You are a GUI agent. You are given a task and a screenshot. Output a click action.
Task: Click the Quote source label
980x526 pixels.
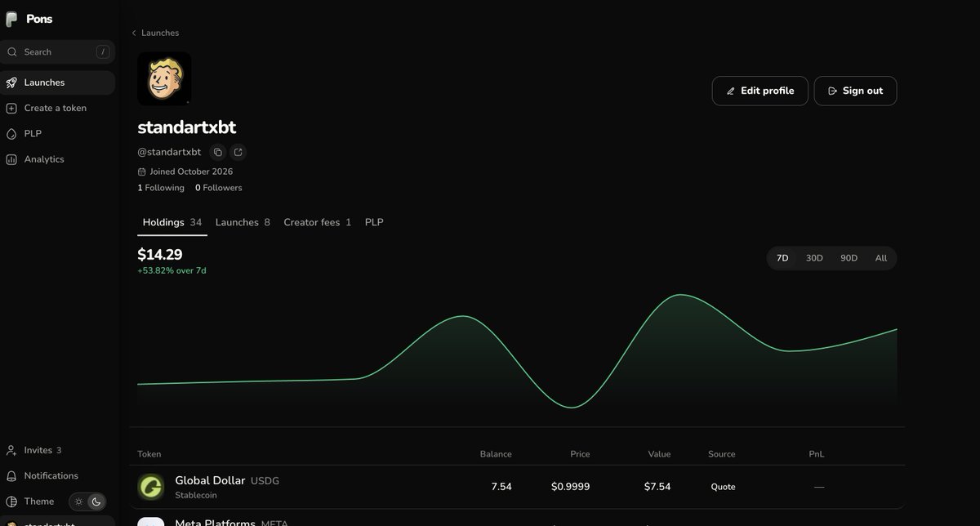pyautogui.click(x=723, y=487)
